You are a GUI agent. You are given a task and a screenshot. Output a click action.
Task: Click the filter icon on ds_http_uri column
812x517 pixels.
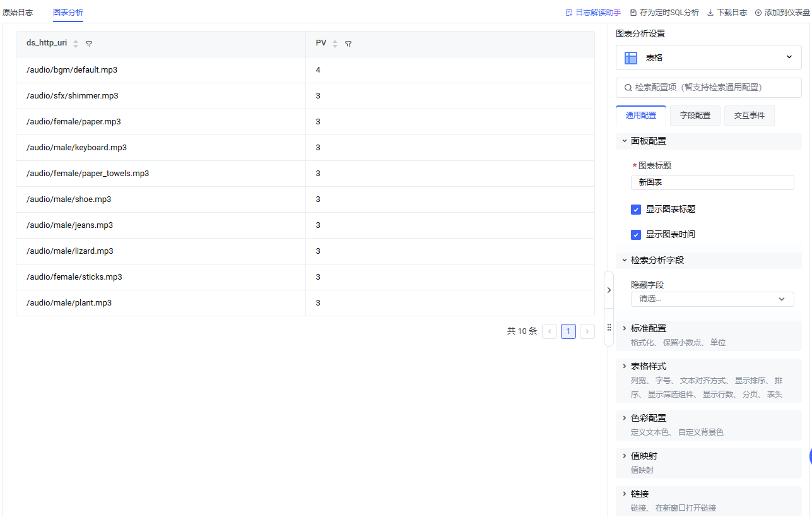pyautogui.click(x=89, y=44)
